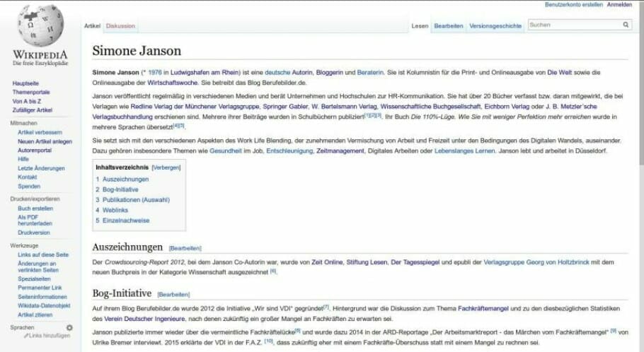
Task: Open the Druckversion link
Action: pyautogui.click(x=34, y=233)
